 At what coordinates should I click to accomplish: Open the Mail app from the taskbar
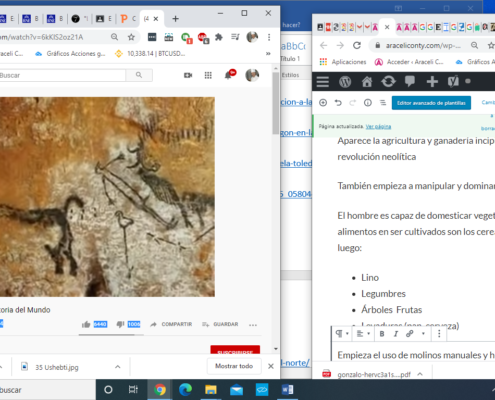[236, 390]
